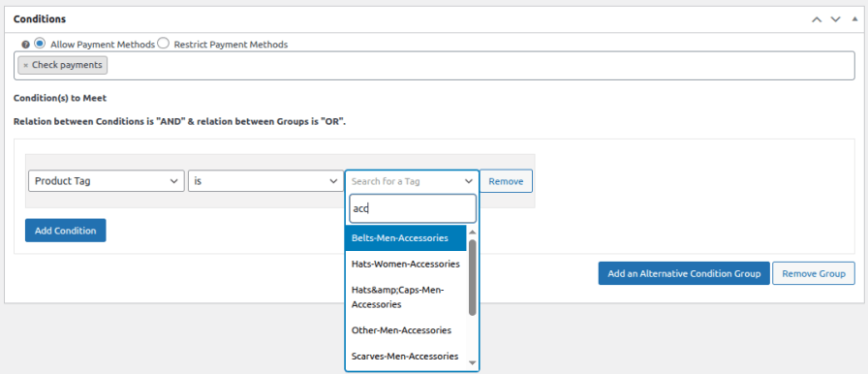
Task: Click Add an Alternative Condition Group
Action: pyautogui.click(x=684, y=273)
